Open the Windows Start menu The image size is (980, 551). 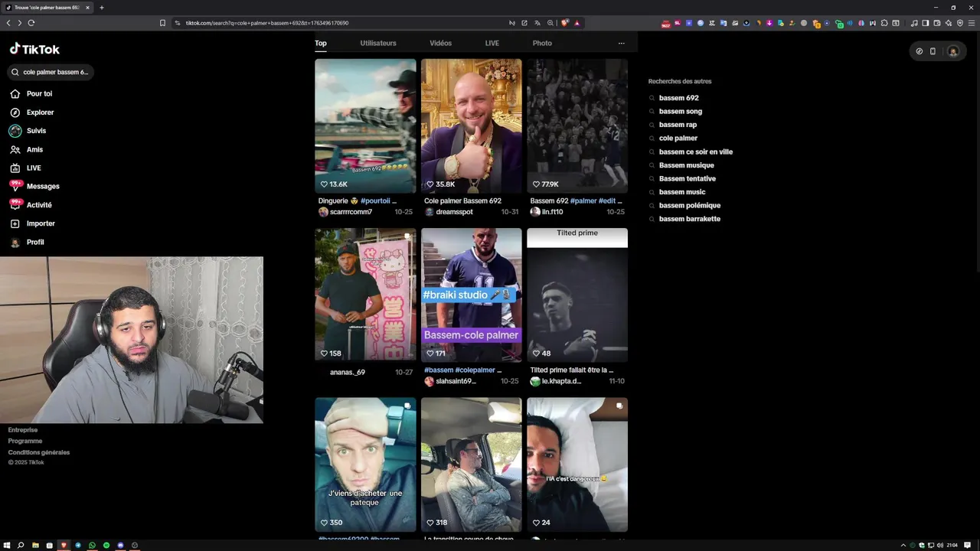(7, 545)
